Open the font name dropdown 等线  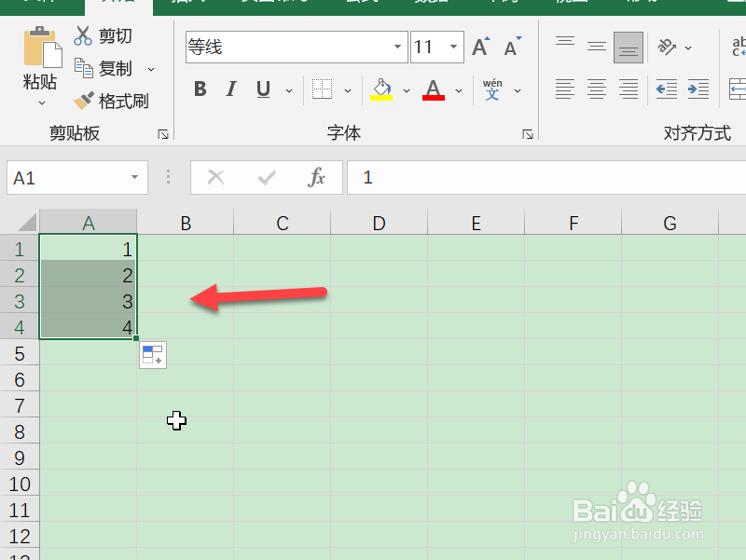pos(397,47)
